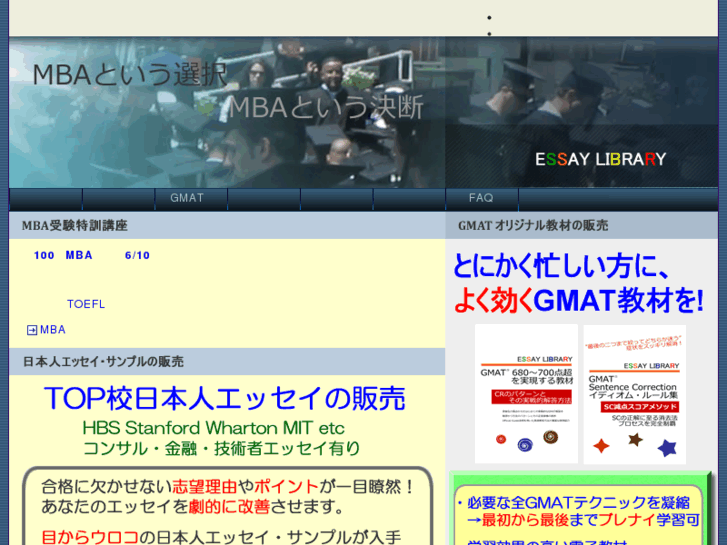727x545 pixels.
Task: Click 'MBAという選択' banner title
Action: [x=130, y=74]
